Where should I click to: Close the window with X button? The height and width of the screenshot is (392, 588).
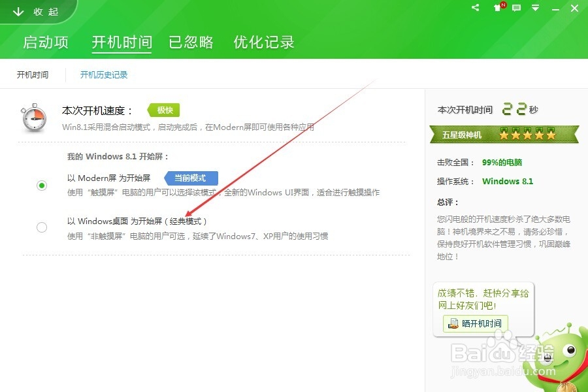point(574,8)
